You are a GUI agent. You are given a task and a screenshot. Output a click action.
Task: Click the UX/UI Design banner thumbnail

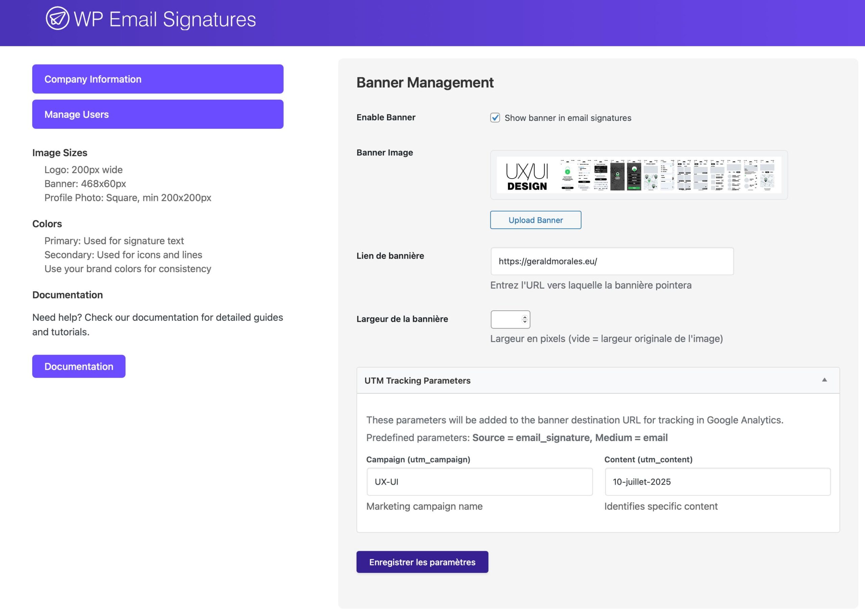(x=639, y=175)
